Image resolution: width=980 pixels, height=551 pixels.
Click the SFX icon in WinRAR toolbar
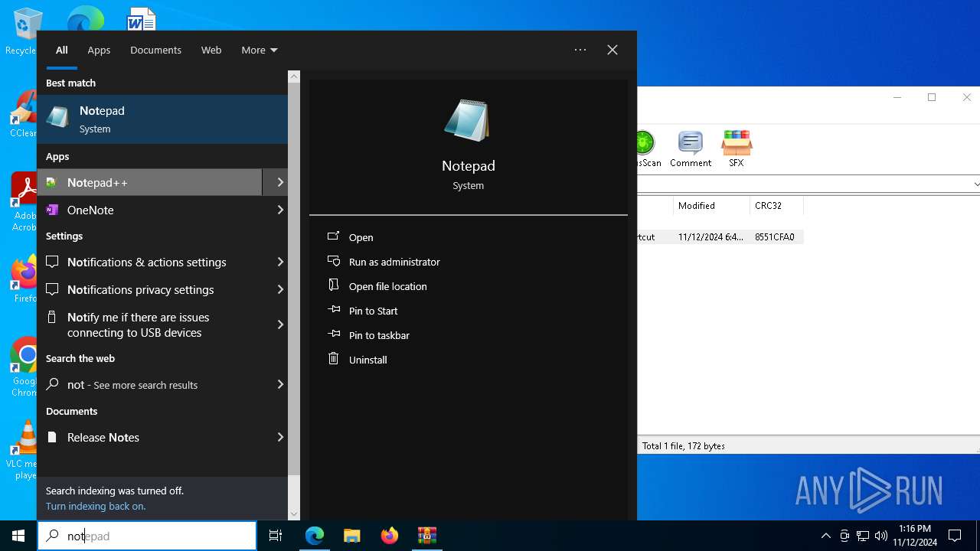click(x=737, y=148)
